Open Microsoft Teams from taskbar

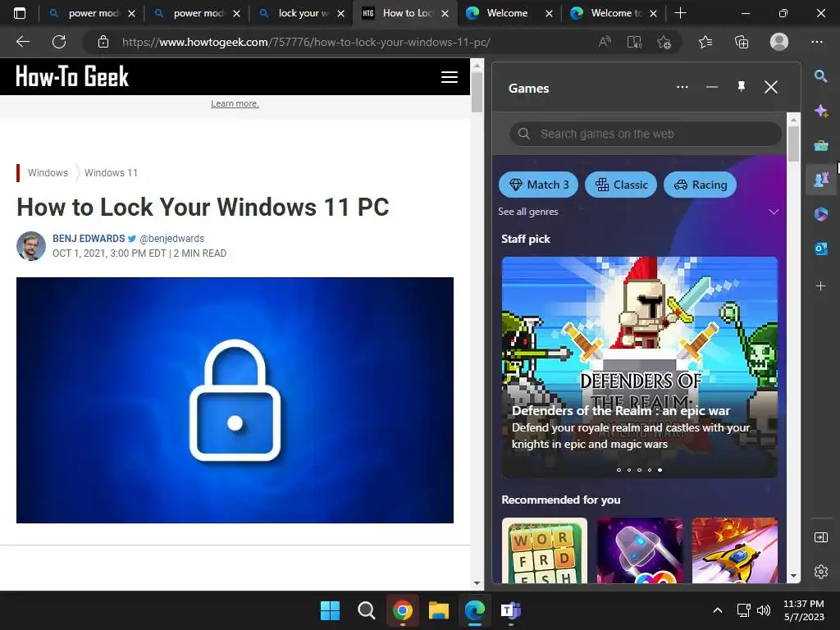(x=510, y=610)
